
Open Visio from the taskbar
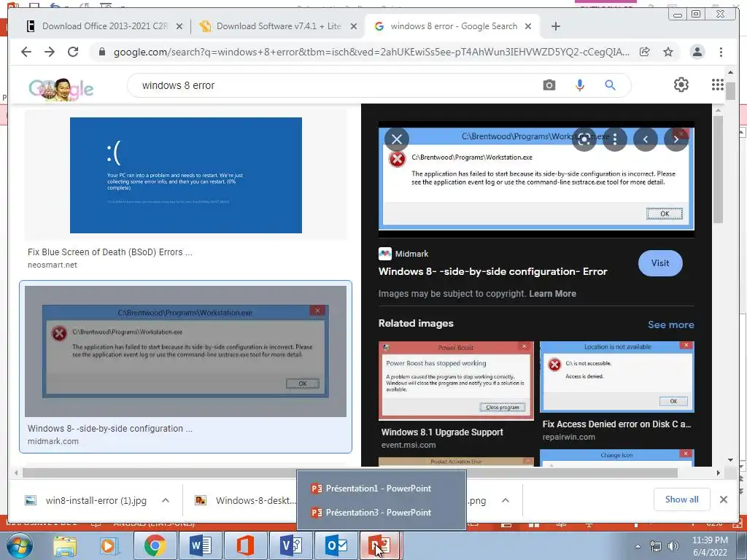[x=291, y=545]
